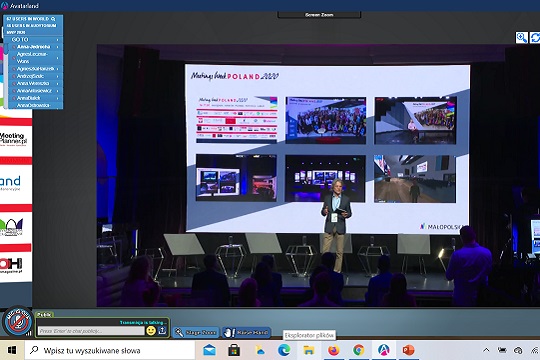This screenshot has width=540, height=360.
Task: Click the MeetingPlanner.pl sponsor banner
Action: 14,140
